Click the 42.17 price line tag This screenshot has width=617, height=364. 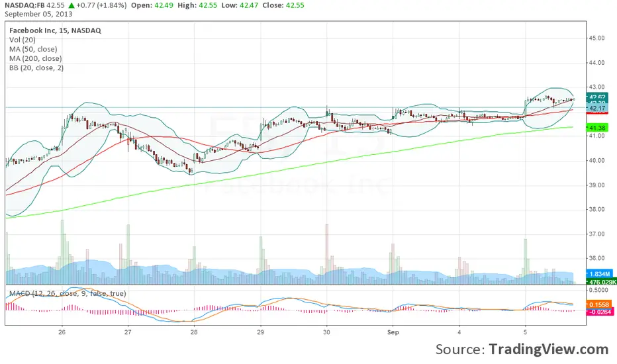(x=597, y=108)
